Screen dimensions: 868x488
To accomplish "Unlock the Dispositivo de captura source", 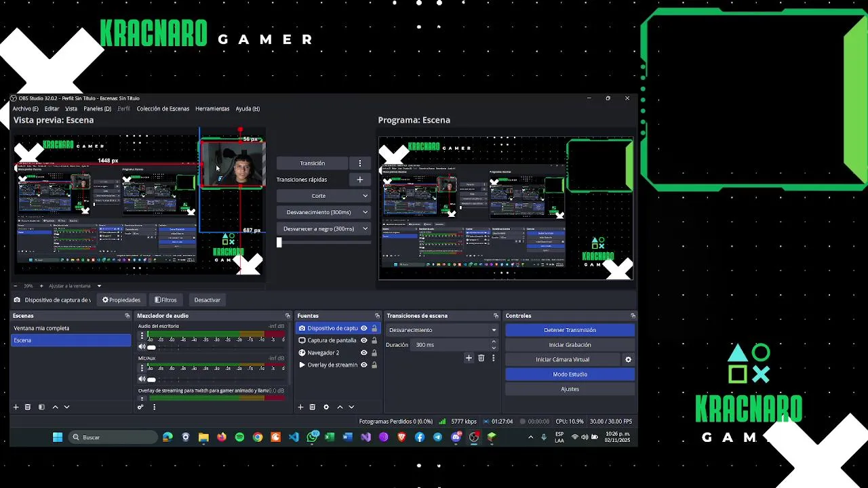I will point(374,328).
